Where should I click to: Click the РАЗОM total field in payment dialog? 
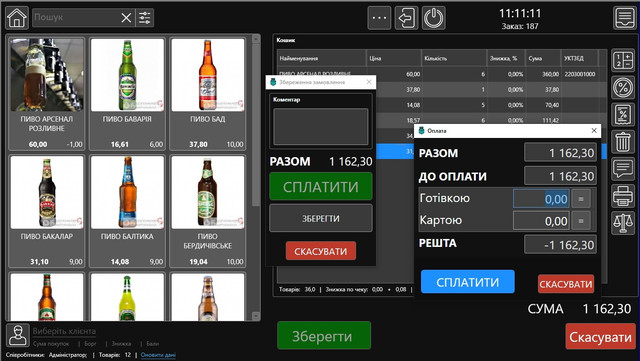pyautogui.click(x=560, y=153)
